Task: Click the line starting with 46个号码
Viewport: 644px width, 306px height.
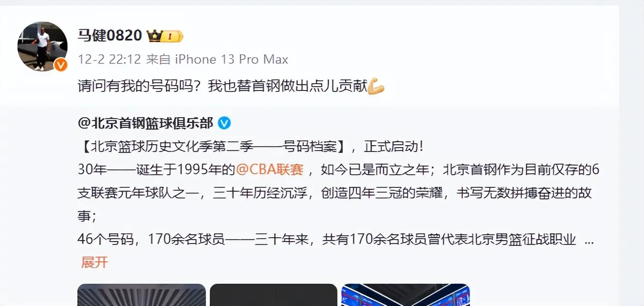Action: click(327, 240)
